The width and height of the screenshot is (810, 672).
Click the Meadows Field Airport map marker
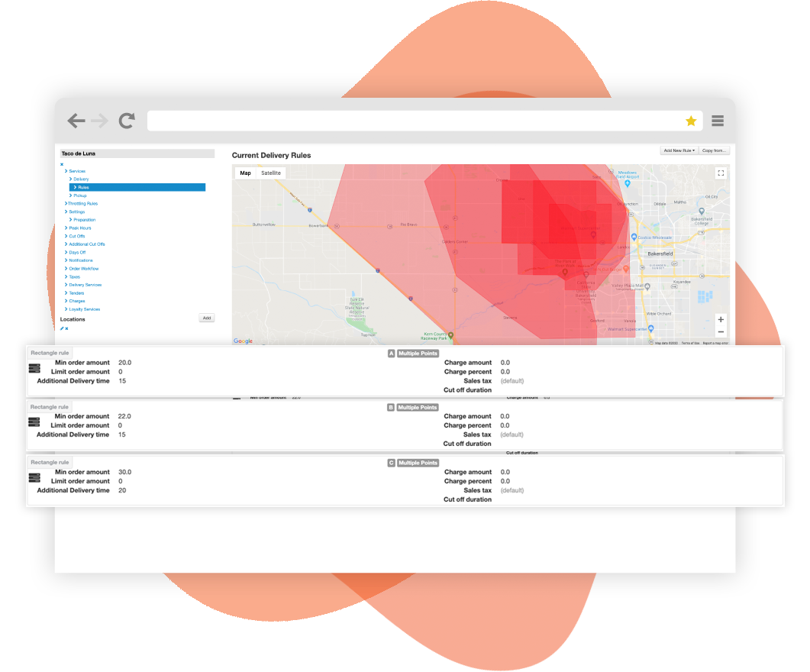(x=627, y=183)
